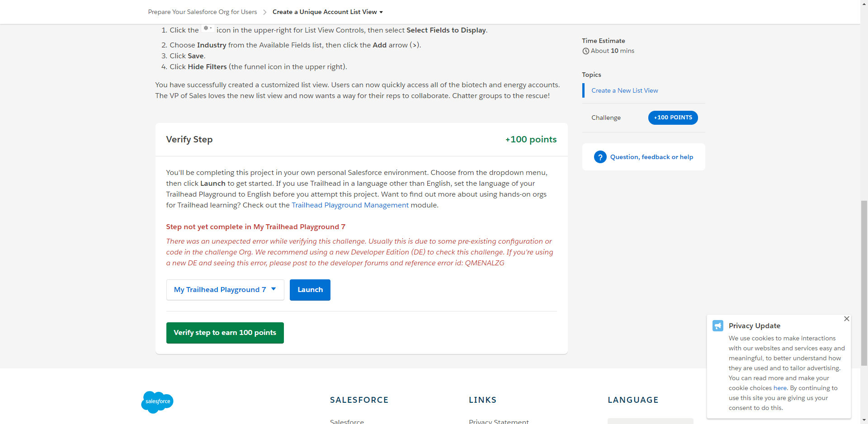This screenshot has width=868, height=424.
Task: Select the Create a New List View topic
Action: click(x=624, y=90)
